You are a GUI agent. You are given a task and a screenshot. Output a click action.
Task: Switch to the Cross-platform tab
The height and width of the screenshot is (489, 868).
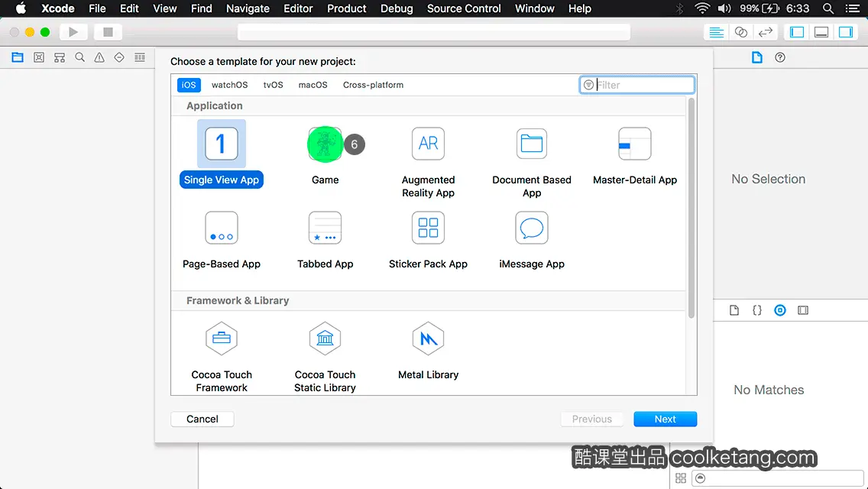pos(373,85)
